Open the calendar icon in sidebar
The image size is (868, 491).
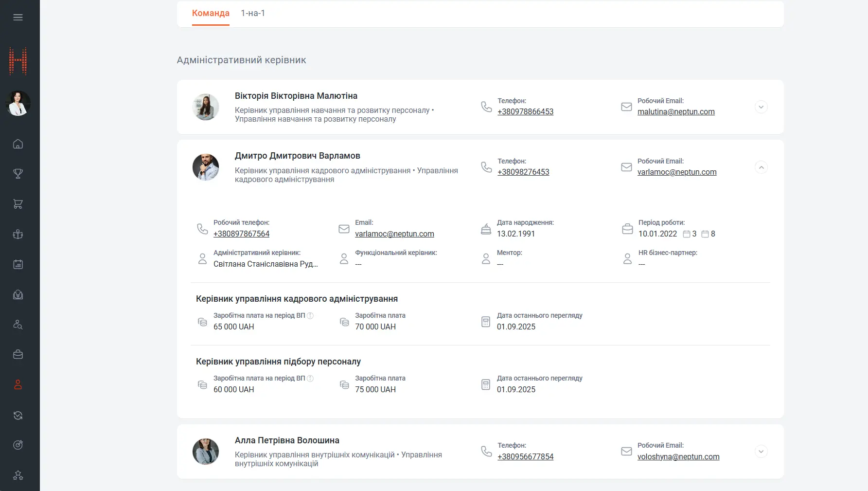(x=18, y=264)
